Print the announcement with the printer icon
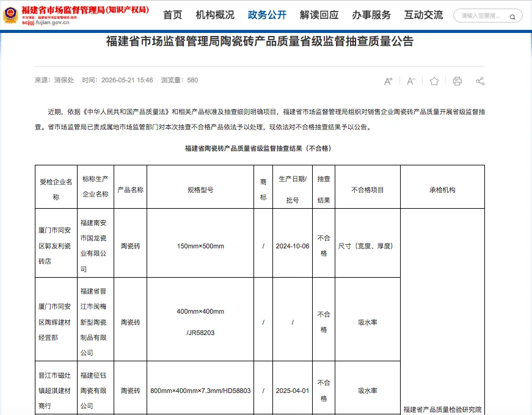This screenshot has width=532, height=415. (x=457, y=81)
